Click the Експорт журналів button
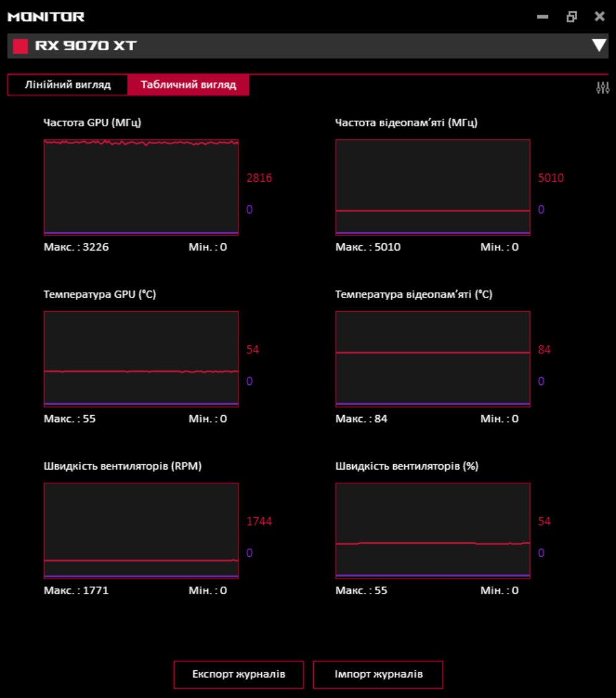This screenshot has height=698, width=616. pyautogui.click(x=239, y=674)
